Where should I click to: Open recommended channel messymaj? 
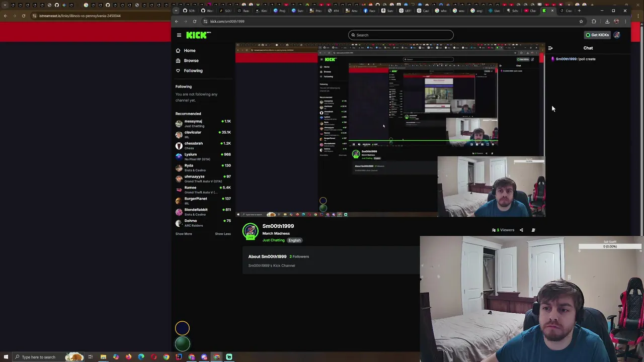(x=203, y=123)
